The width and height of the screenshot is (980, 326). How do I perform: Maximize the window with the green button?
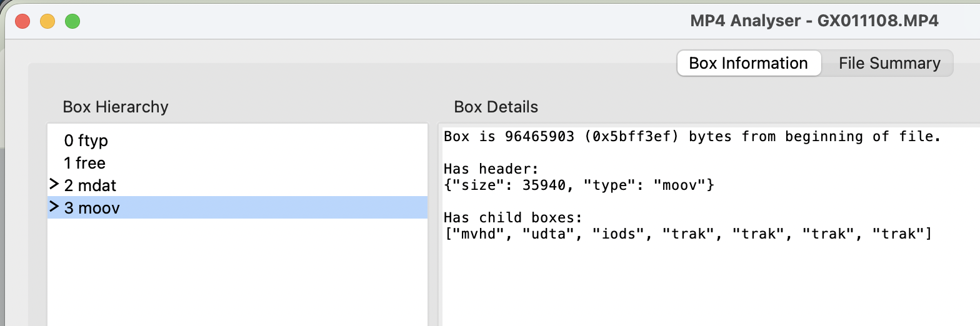(x=72, y=21)
